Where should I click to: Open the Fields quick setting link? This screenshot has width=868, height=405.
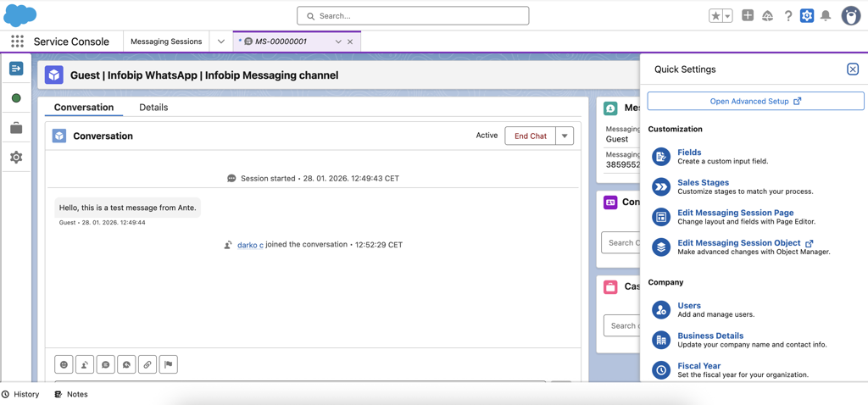[x=689, y=153]
